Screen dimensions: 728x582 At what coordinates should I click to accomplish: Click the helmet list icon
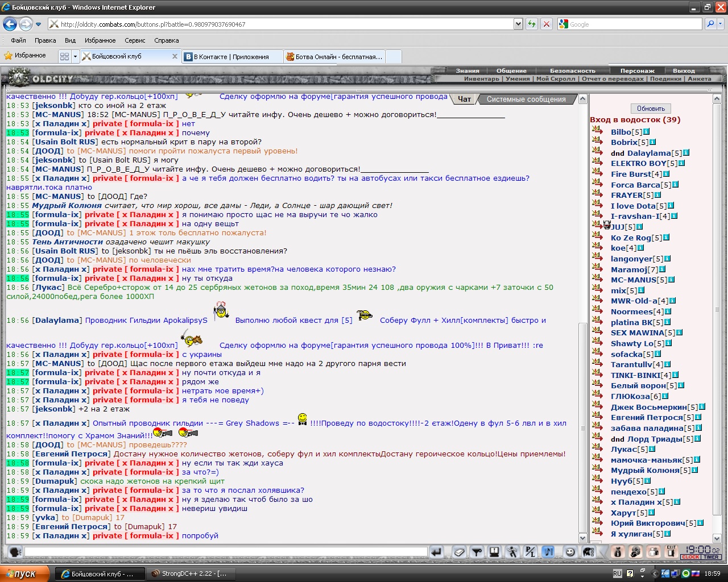[588, 552]
